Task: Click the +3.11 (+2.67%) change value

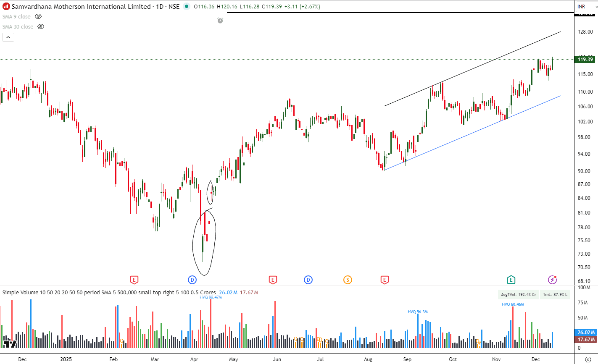Action: tap(302, 7)
